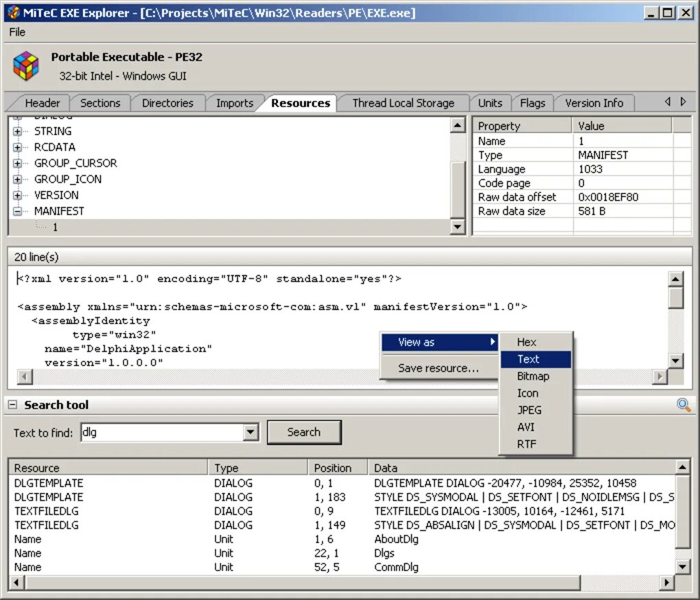
Task: Click the Language property value 1033
Action: click(590, 169)
